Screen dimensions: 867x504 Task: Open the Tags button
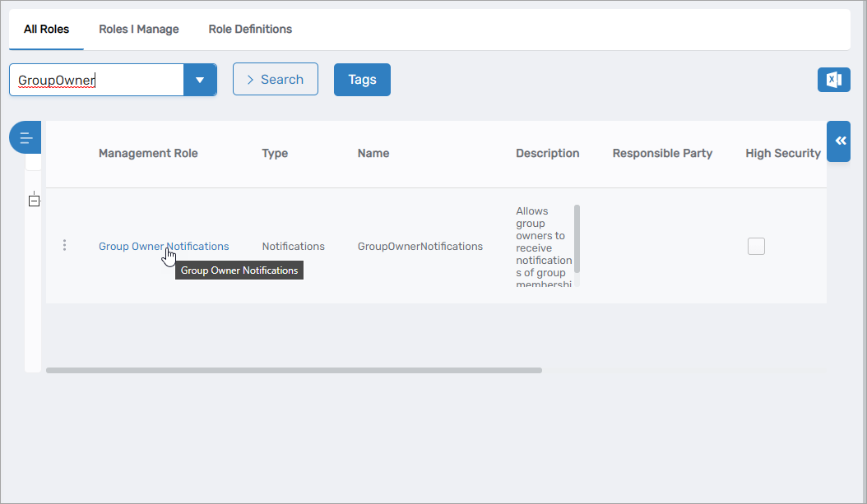coord(362,80)
